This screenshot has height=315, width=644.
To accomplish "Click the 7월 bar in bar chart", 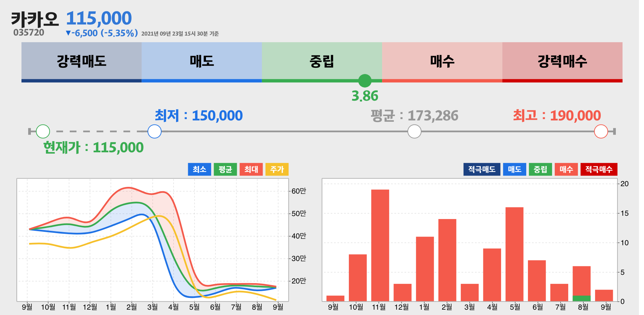I will [559, 293].
